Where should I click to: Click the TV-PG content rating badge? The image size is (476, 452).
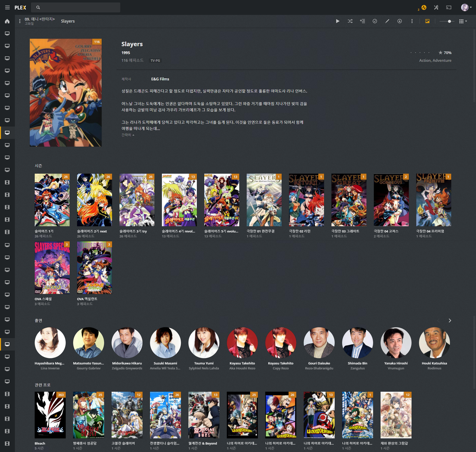[x=155, y=61]
